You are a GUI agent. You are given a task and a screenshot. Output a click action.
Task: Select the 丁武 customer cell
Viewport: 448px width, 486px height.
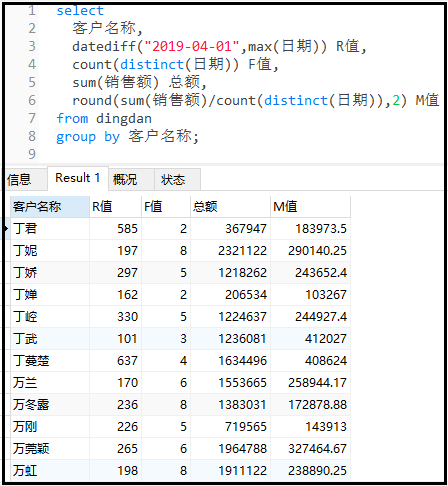(x=50, y=339)
